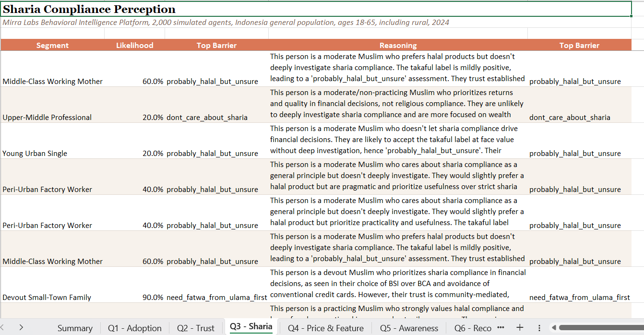Open the hidden sheet tabs ellipsis
Viewport: 644px width, 335px height.
[x=501, y=327]
